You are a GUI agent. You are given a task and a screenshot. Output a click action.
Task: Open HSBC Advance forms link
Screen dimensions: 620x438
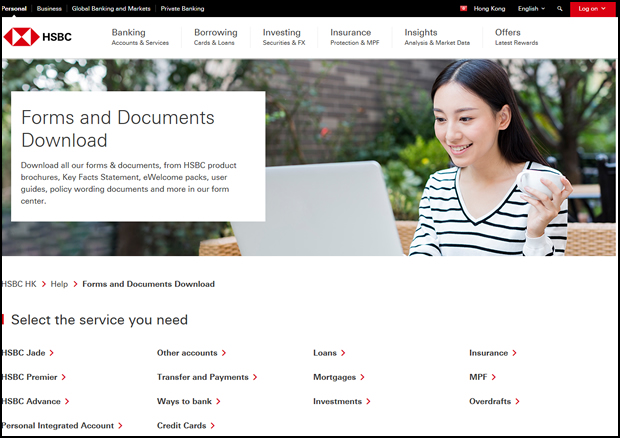point(31,402)
